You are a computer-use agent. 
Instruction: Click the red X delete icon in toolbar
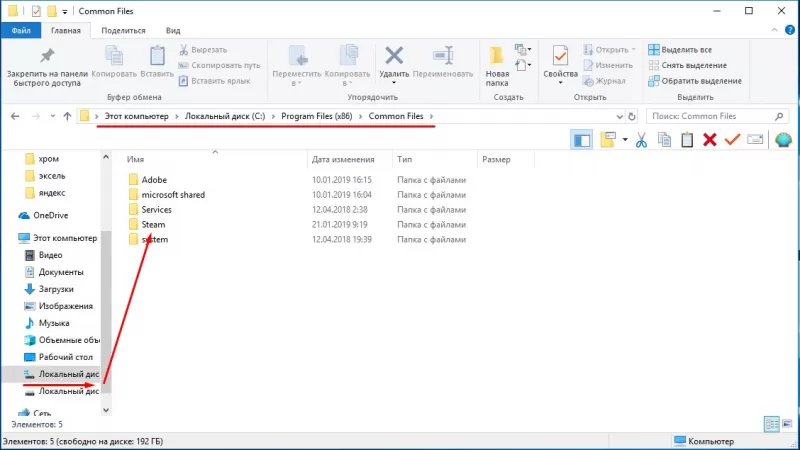710,140
